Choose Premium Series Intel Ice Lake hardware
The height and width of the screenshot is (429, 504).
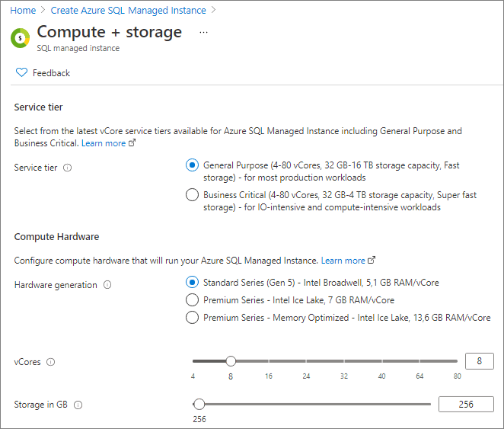pos(193,300)
